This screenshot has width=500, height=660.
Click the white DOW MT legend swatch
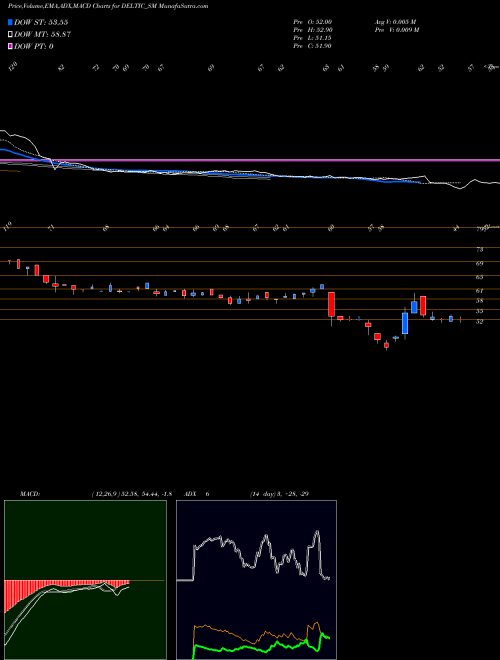click(10, 34)
